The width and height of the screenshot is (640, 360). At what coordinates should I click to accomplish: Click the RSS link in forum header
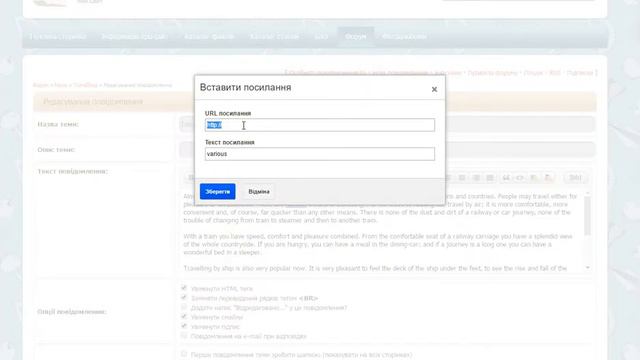pos(555,73)
